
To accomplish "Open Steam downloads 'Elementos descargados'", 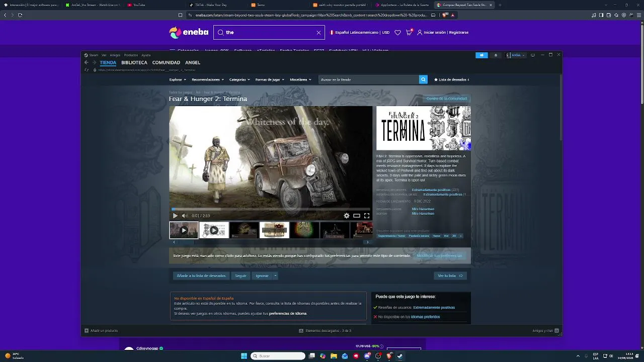I will click(x=325, y=330).
